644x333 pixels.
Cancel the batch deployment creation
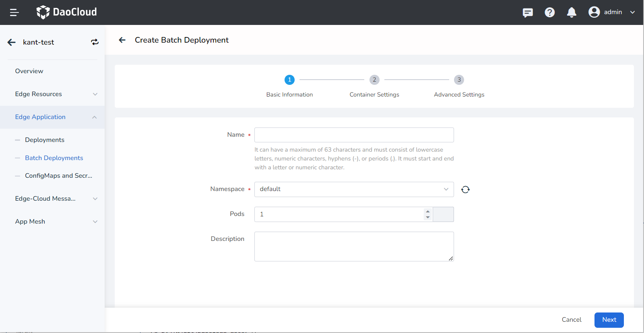(x=571, y=320)
